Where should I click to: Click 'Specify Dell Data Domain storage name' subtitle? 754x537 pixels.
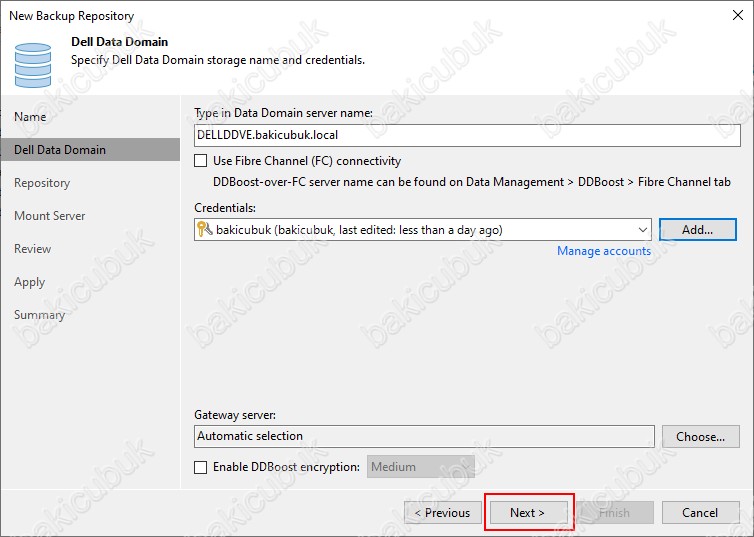click(x=218, y=60)
